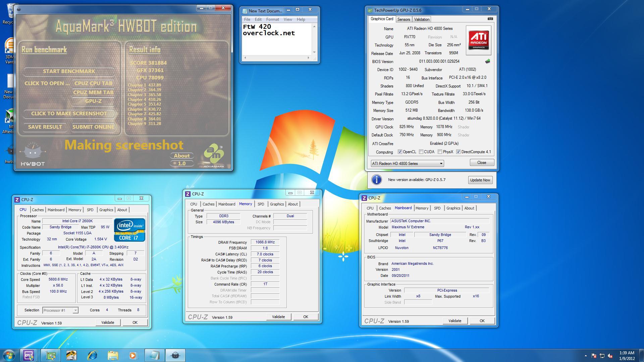Open the View menu in Notepad
This screenshot has height=362, width=644.
[288, 19]
